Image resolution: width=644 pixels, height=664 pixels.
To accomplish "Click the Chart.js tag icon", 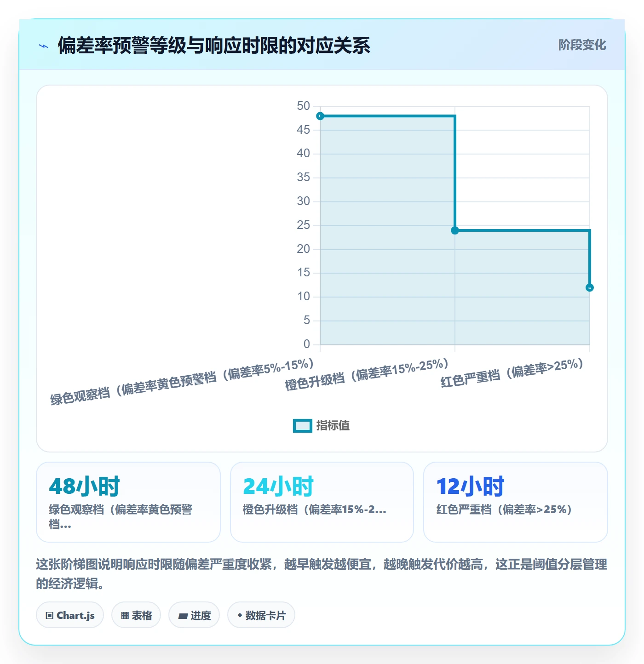I will click(50, 615).
